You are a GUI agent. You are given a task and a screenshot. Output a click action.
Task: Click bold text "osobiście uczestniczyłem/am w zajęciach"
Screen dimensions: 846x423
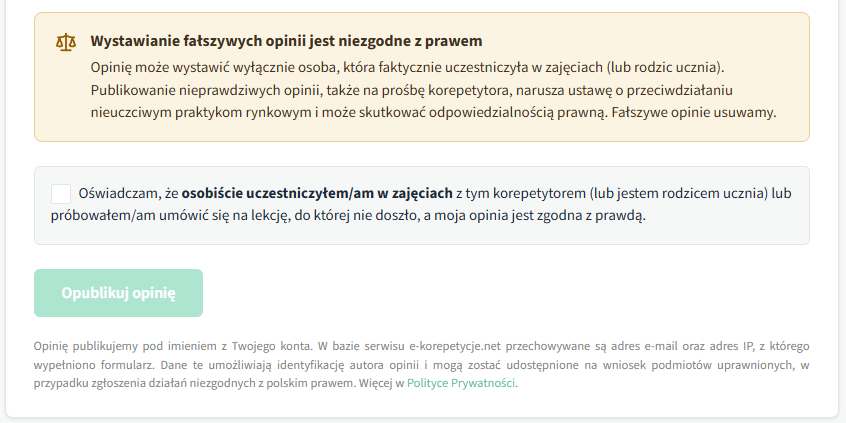(x=317, y=193)
